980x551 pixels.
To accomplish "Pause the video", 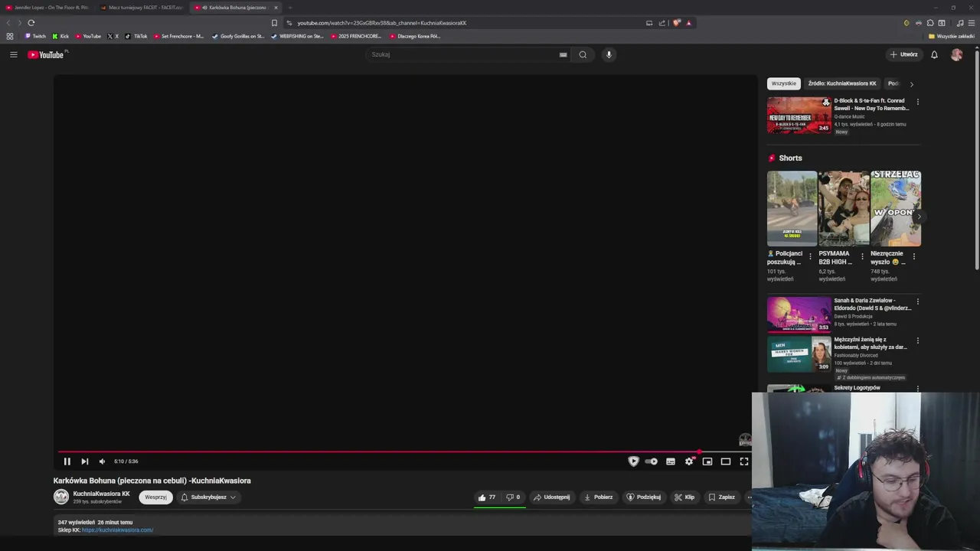I will 67,461.
